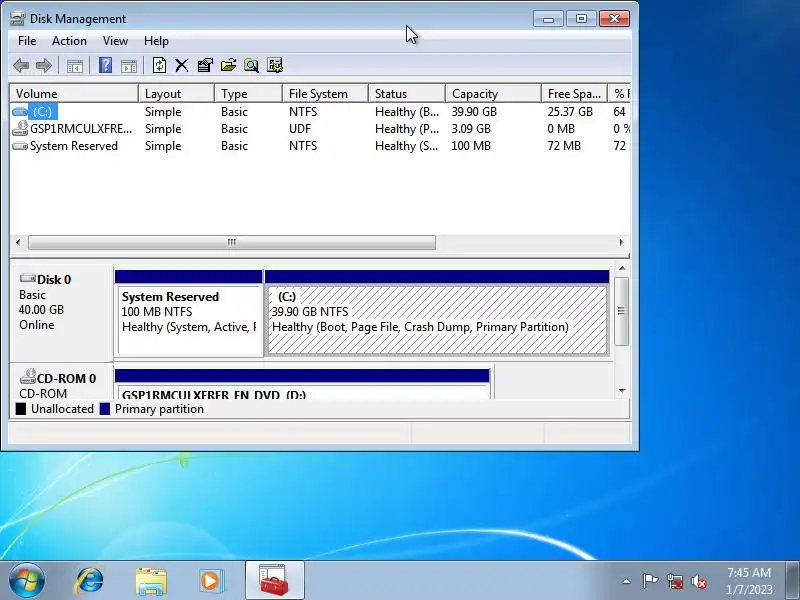This screenshot has height=600, width=800.
Task: Click the Disk 0 drive icon
Action: 28,278
